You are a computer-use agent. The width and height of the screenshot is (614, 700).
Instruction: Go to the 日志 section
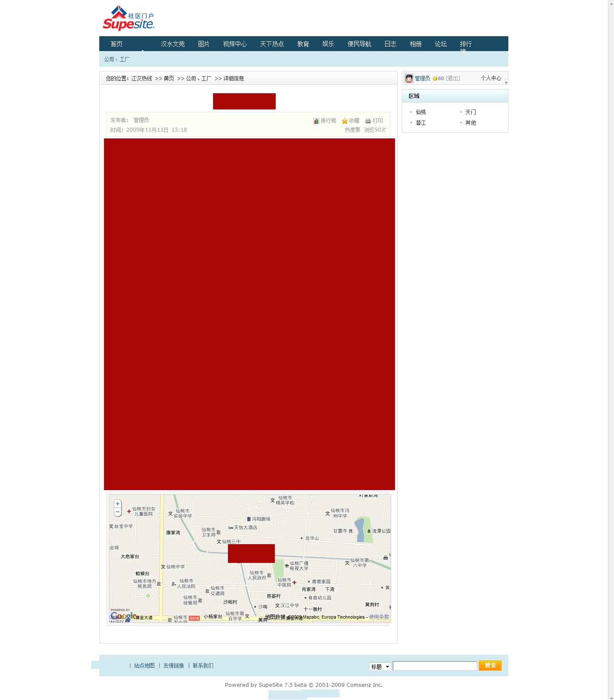390,44
